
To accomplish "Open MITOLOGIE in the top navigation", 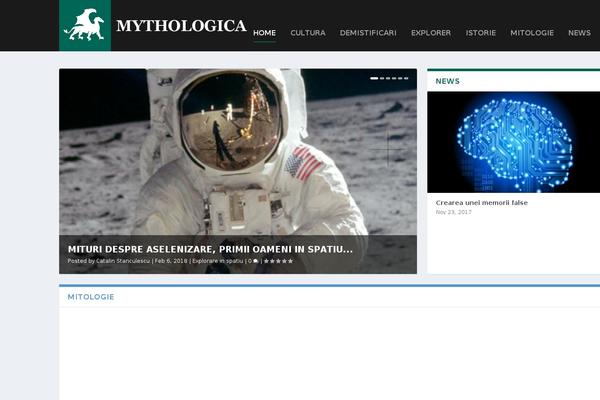I will 532,33.
